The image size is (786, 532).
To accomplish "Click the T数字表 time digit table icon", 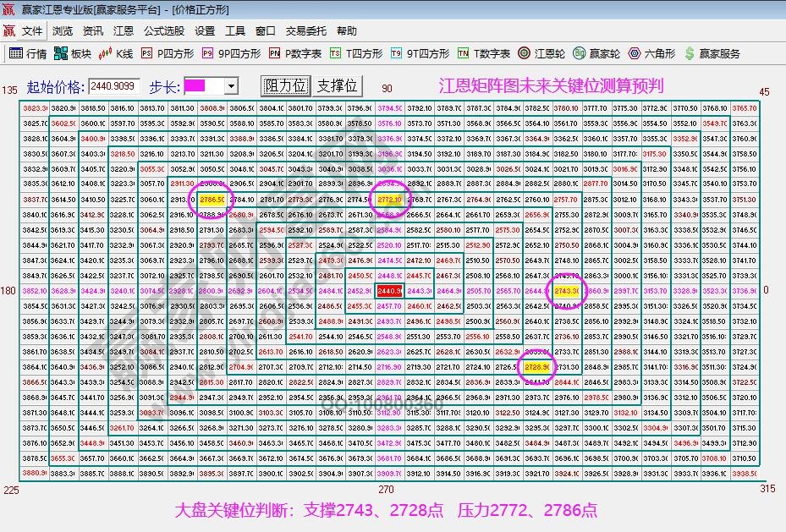I will coord(462,55).
